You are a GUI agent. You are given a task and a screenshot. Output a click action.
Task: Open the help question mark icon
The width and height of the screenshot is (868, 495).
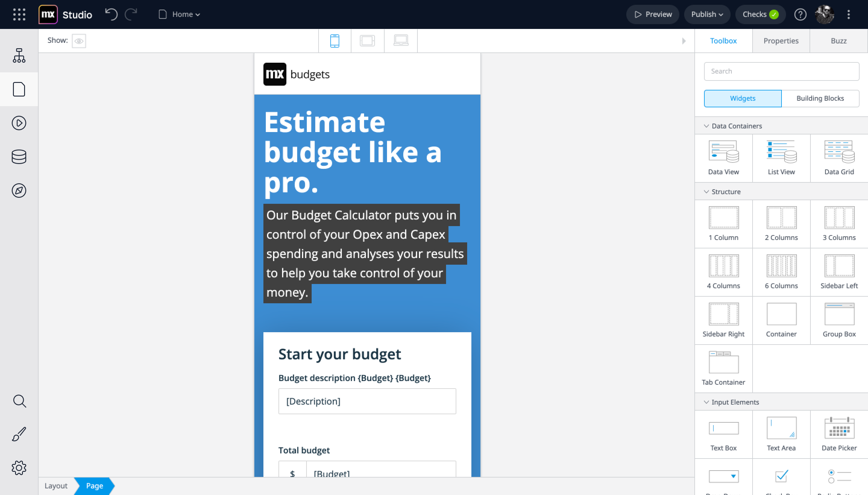click(800, 14)
